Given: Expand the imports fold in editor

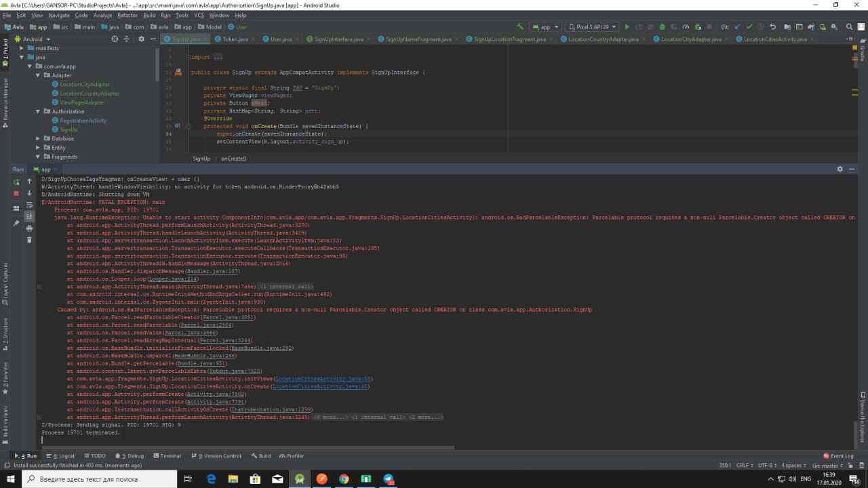Looking at the screenshot, I should [x=188, y=57].
